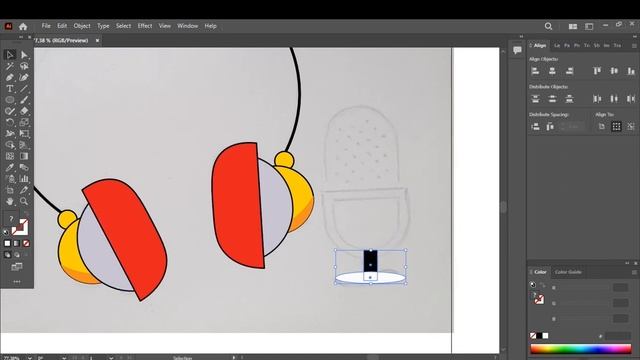The width and height of the screenshot is (640, 360).
Task: Open the Color panel options menu
Action: click(x=634, y=272)
